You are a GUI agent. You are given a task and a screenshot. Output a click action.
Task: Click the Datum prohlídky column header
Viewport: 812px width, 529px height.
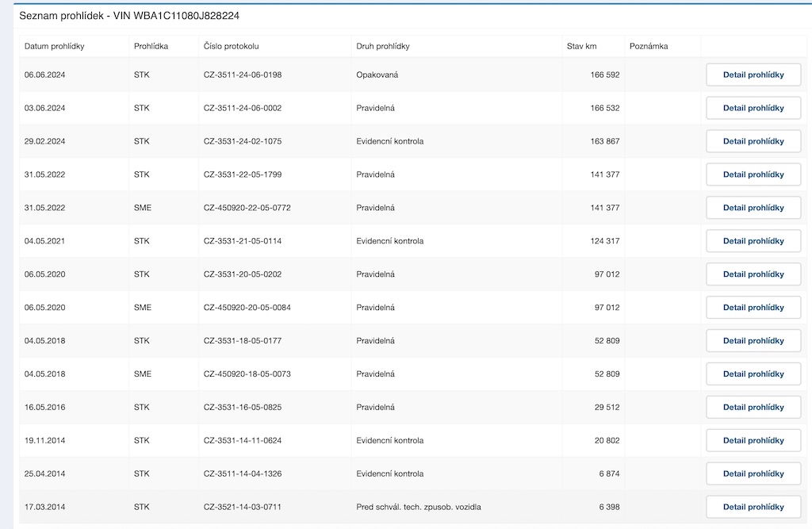pos(54,46)
